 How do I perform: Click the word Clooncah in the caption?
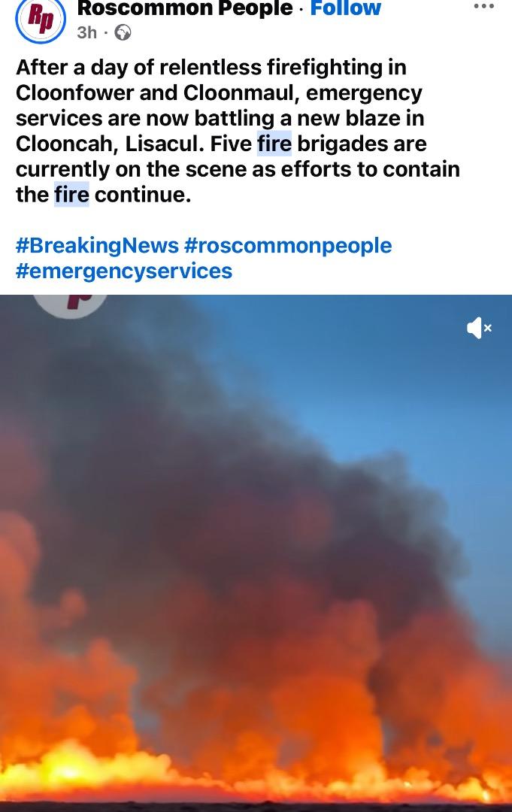[x=68, y=144]
